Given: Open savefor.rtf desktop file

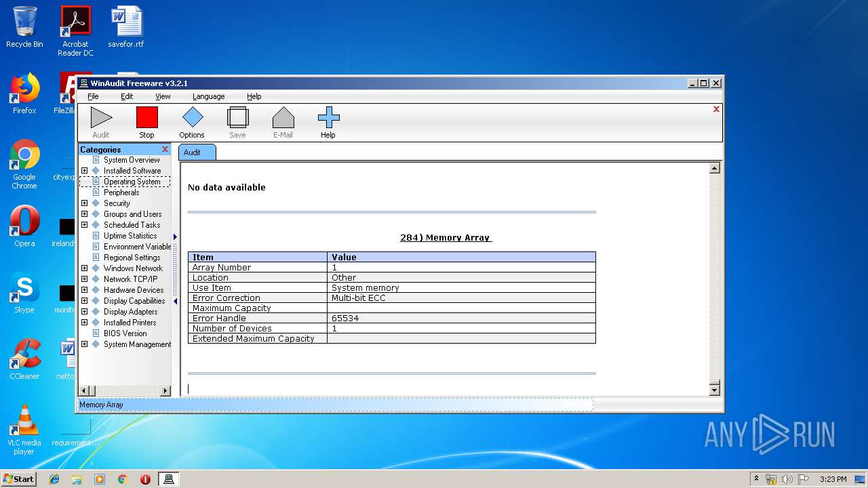Looking at the screenshot, I should tap(126, 27).
